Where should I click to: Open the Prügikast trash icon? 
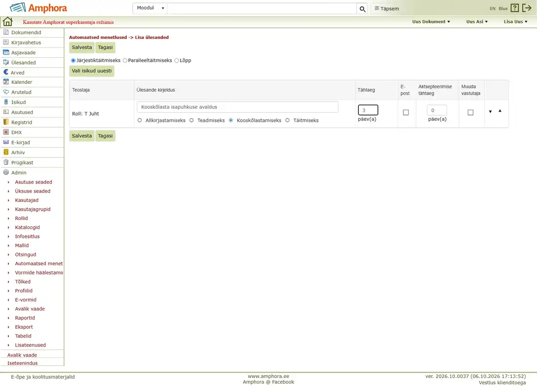(6, 162)
